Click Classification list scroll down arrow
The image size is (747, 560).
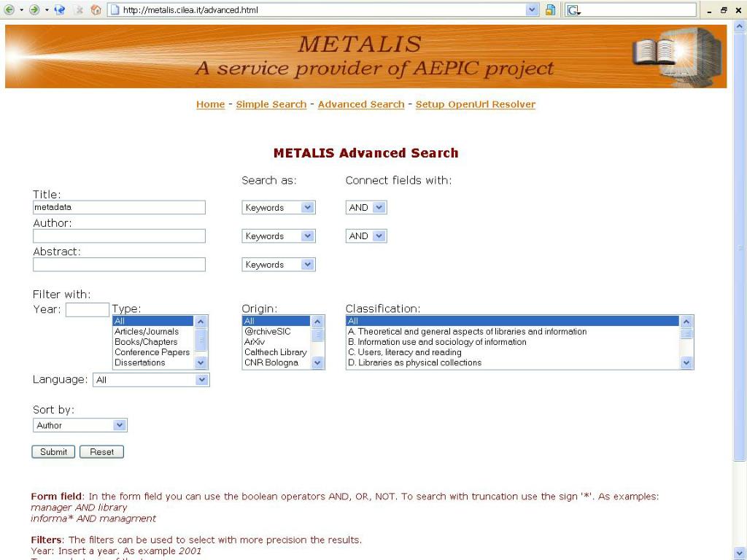click(x=686, y=363)
